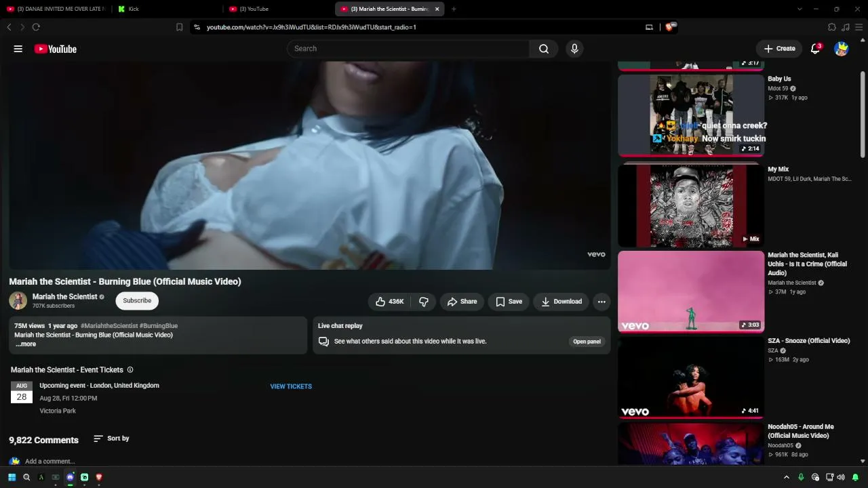This screenshot has width=868, height=488.
Task: Open the live chat replay icon
Action: 324,342
